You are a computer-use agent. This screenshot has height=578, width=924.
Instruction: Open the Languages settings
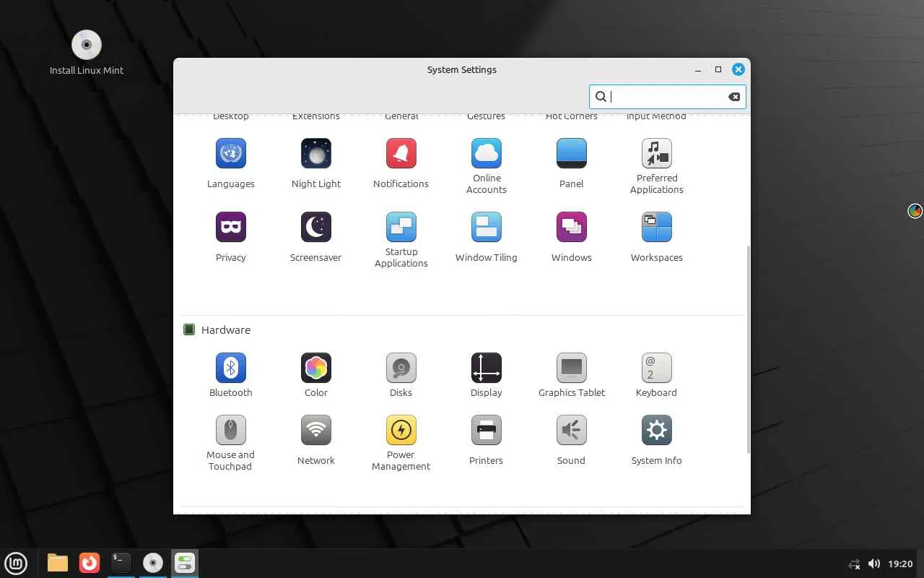pyautogui.click(x=231, y=164)
